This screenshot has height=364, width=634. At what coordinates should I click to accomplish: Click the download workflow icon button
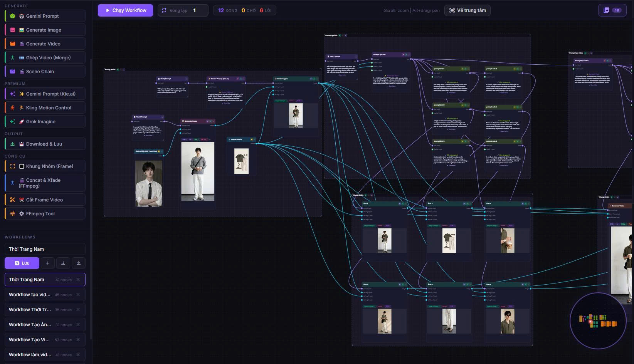coord(63,263)
